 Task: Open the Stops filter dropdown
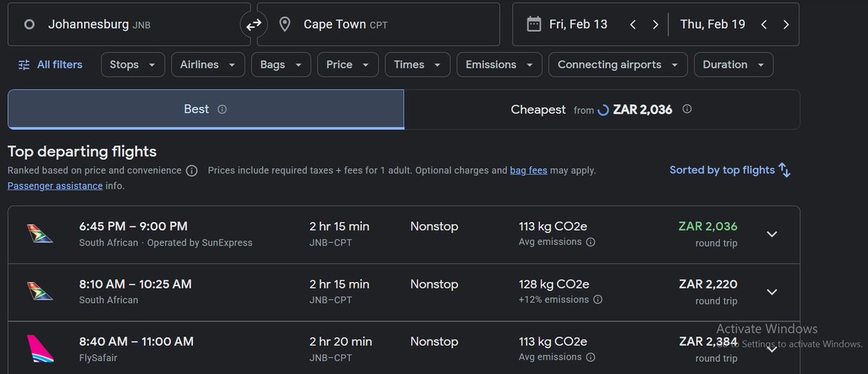(132, 64)
